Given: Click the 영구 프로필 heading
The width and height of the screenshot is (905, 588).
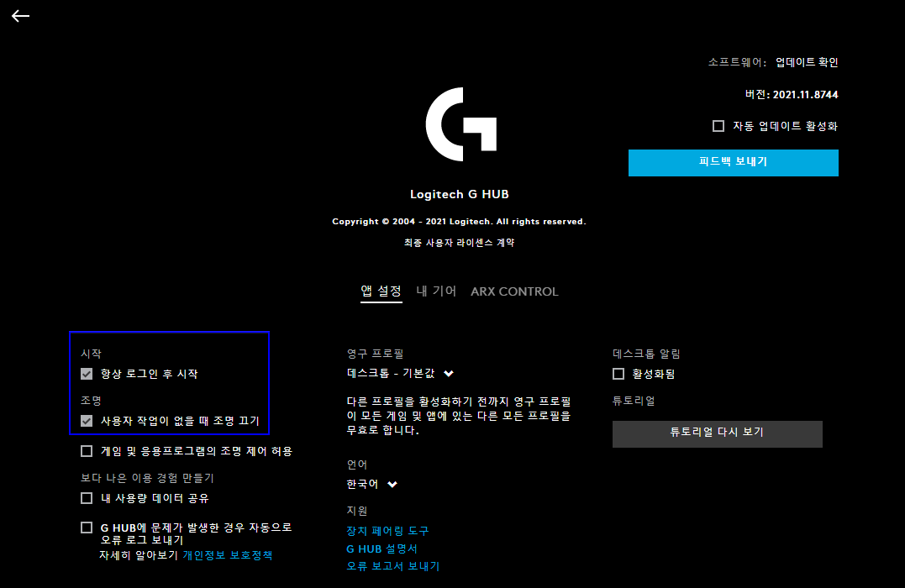Looking at the screenshot, I should coord(375,354).
